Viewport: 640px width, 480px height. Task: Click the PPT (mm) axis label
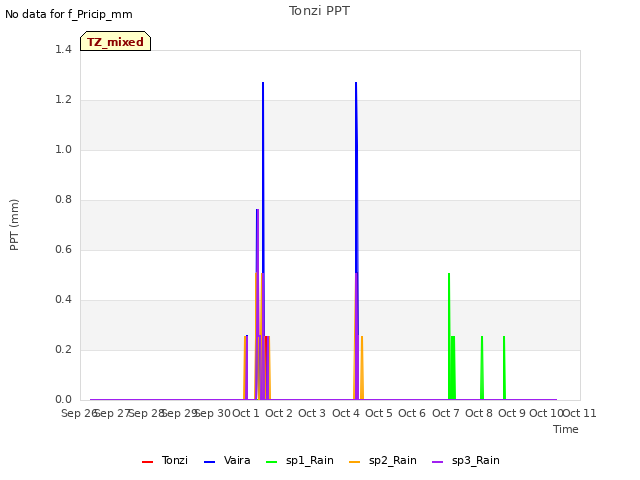(14, 224)
